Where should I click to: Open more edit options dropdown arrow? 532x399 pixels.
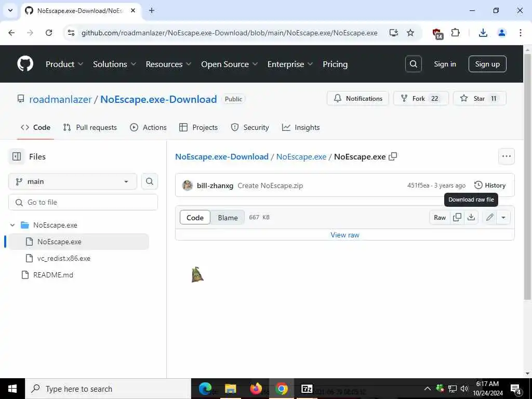click(x=503, y=218)
